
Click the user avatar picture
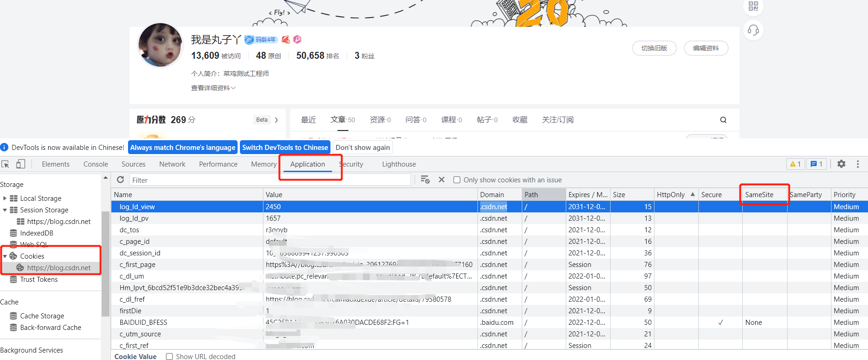click(x=160, y=45)
